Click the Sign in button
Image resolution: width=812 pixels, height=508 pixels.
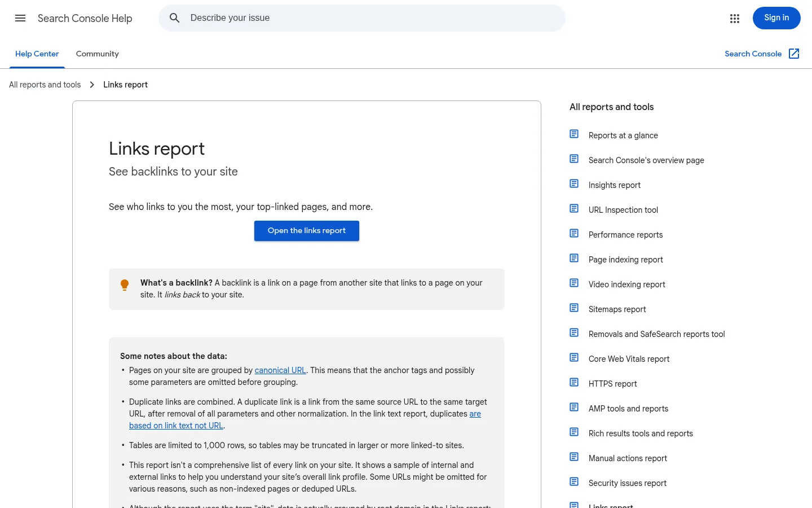click(776, 18)
